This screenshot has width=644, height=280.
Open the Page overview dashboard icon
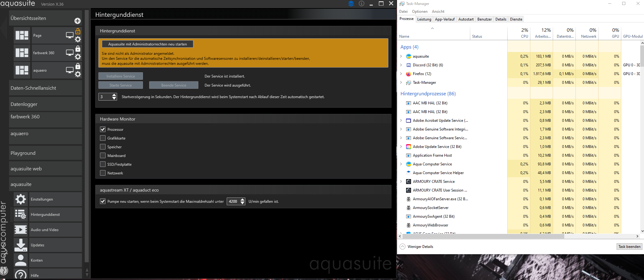[x=22, y=35]
